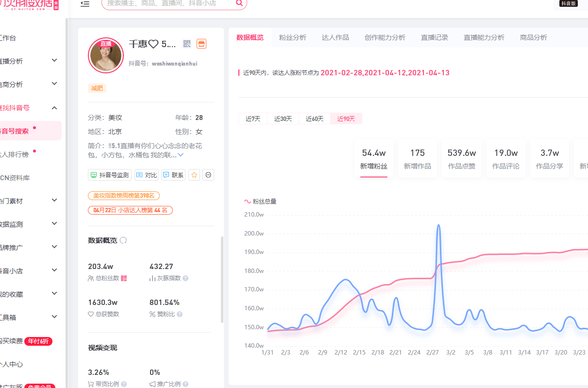588x388 pixels.
Task: Show help for 灰豚指数 question mark
Action: 185,278
